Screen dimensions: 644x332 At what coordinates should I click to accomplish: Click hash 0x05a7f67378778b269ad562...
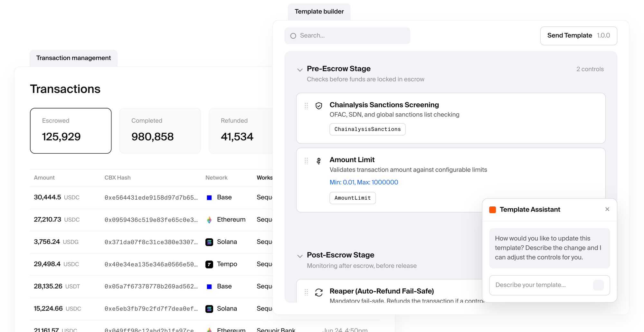[x=151, y=287]
